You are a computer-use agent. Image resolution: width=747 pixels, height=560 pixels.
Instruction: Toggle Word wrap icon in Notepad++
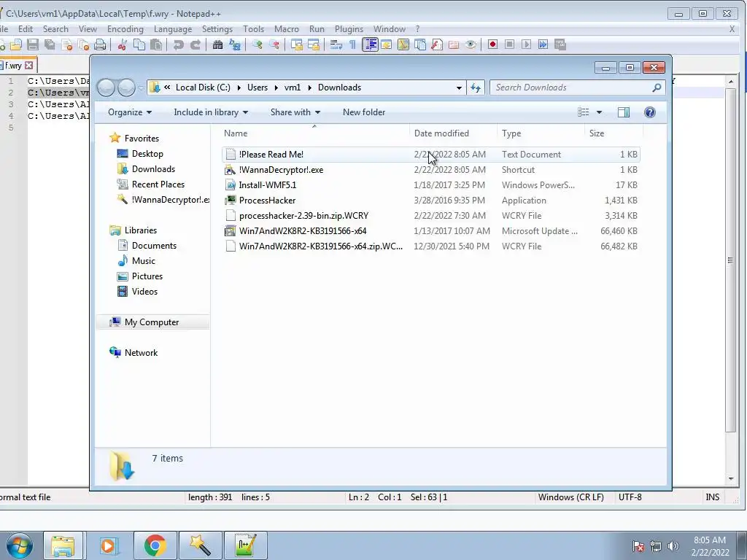coord(336,44)
